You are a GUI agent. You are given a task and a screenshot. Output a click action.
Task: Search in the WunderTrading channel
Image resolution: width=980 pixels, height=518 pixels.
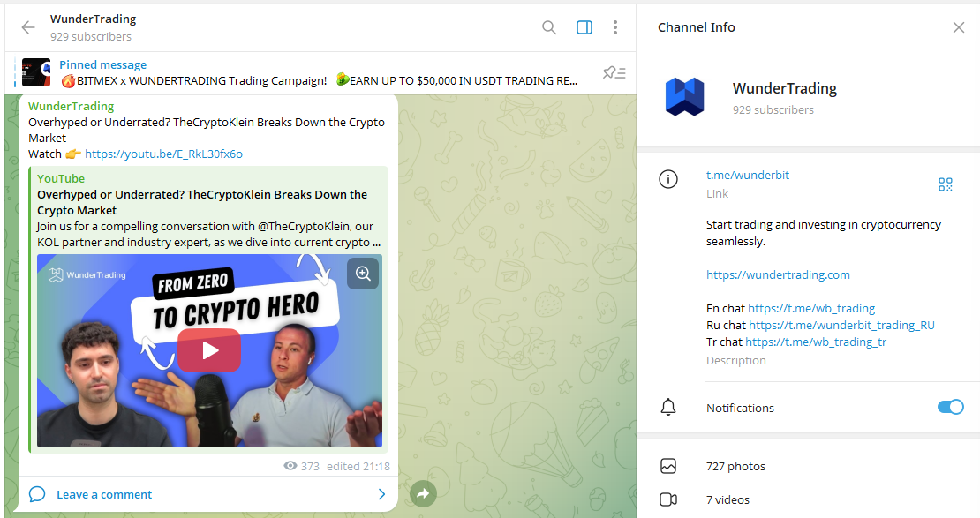pyautogui.click(x=549, y=27)
